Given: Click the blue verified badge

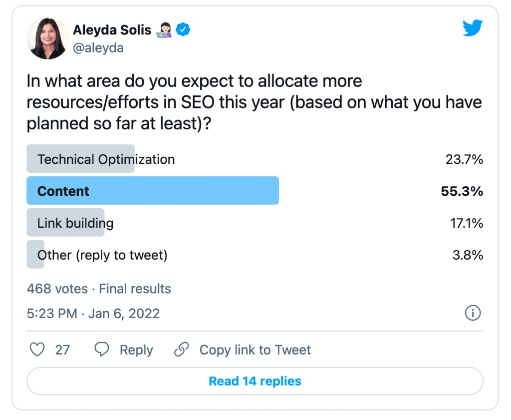Looking at the screenshot, I should coord(184,29).
